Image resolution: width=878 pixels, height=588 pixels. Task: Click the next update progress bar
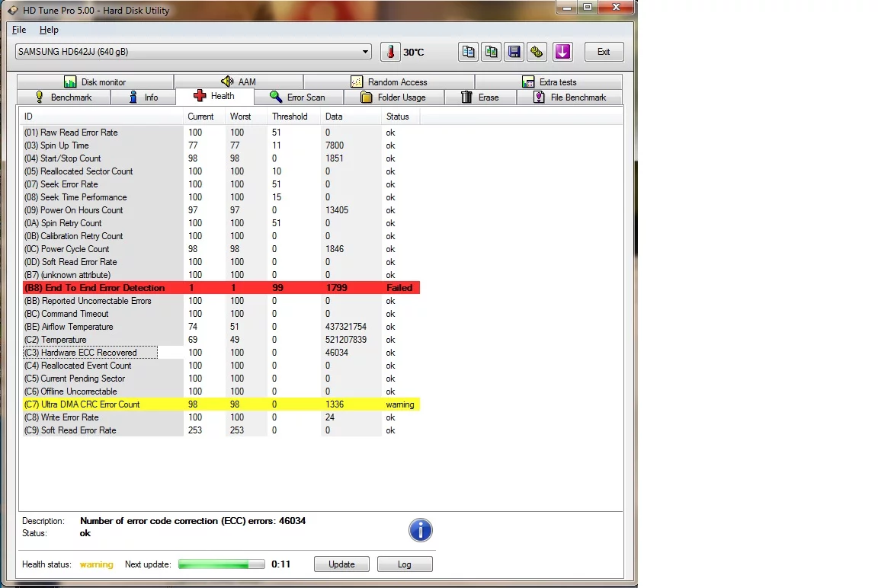pos(221,564)
